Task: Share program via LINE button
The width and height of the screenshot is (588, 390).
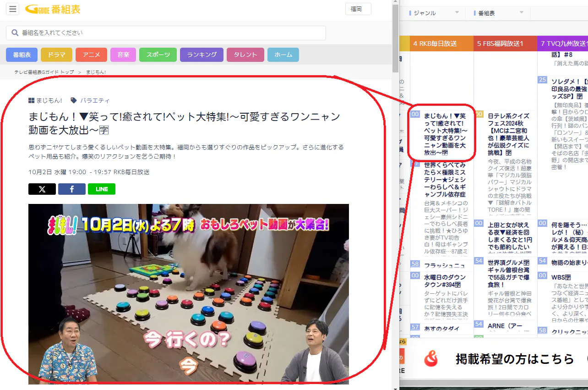Action: pos(102,189)
